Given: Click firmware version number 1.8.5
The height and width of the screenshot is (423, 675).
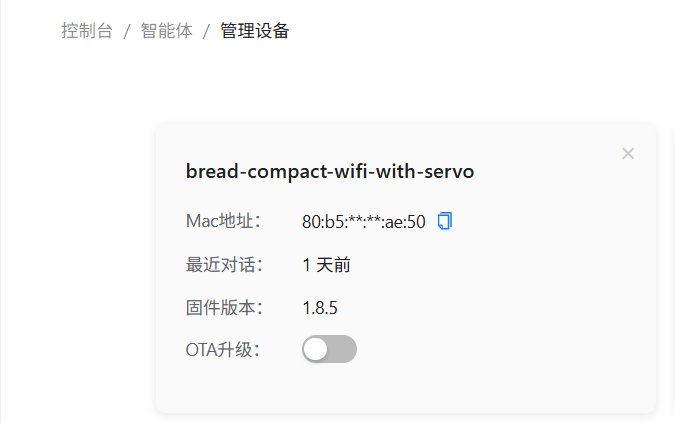Looking at the screenshot, I should [320, 307].
